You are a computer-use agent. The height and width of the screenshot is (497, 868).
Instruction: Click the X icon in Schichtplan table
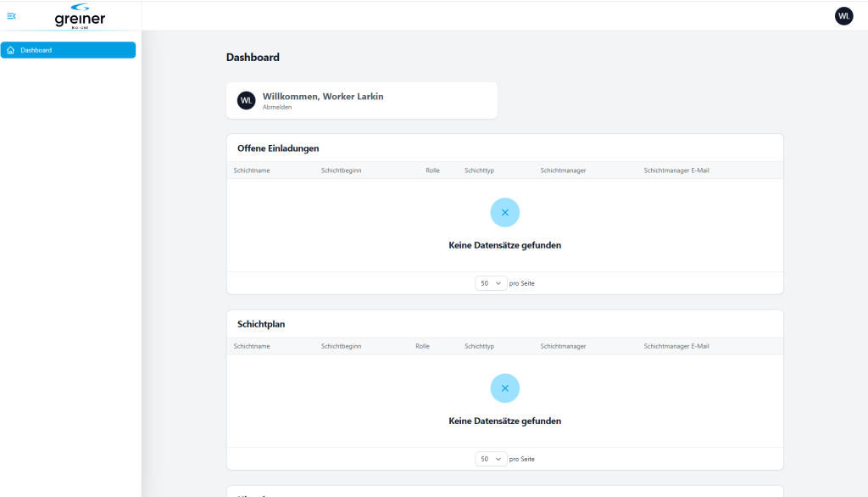coord(504,388)
